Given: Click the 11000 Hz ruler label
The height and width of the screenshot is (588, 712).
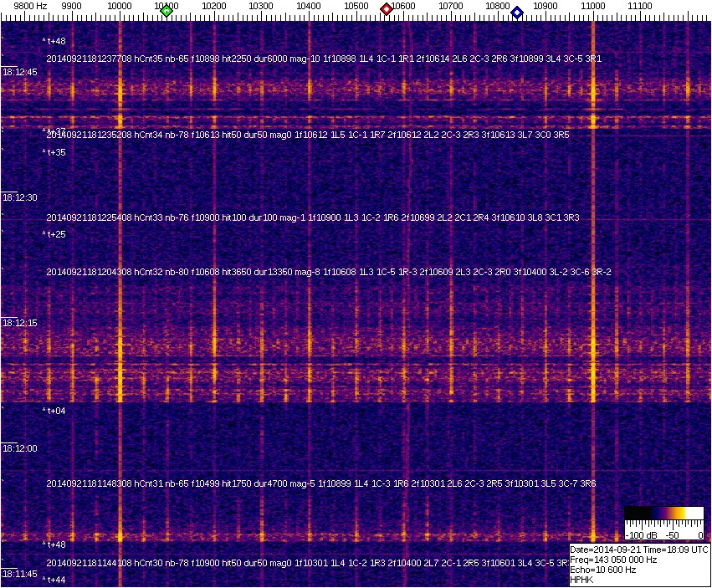Looking at the screenshot, I should tap(593, 6).
